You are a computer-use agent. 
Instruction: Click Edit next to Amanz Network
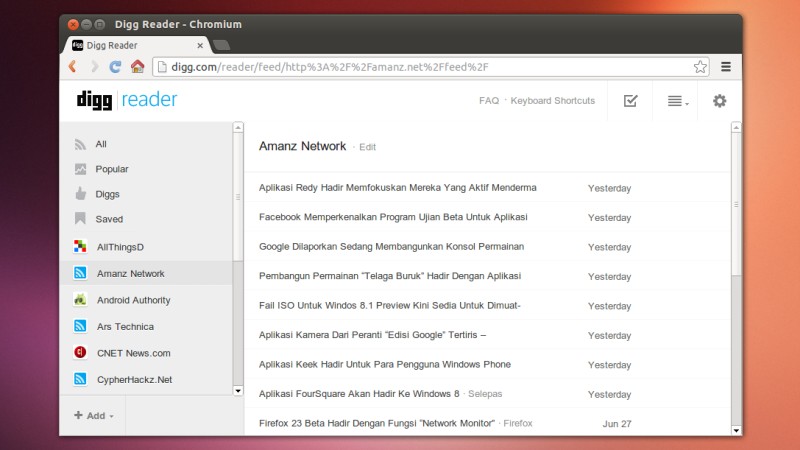coord(367,147)
